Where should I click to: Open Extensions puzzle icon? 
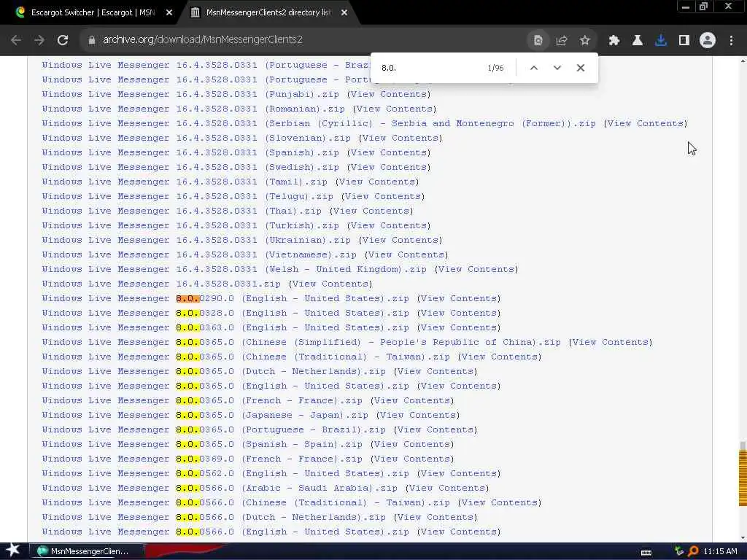pos(614,41)
